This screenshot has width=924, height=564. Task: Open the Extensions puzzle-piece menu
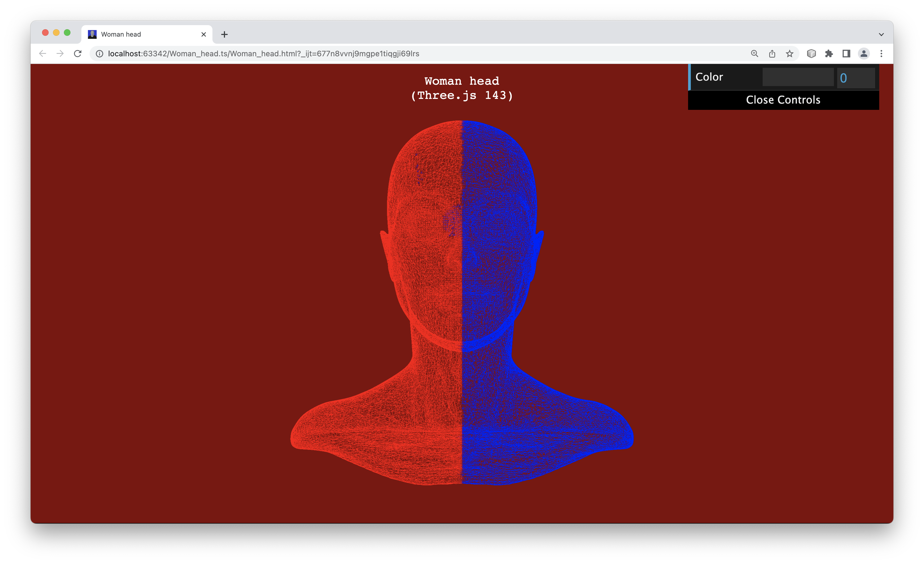point(829,54)
